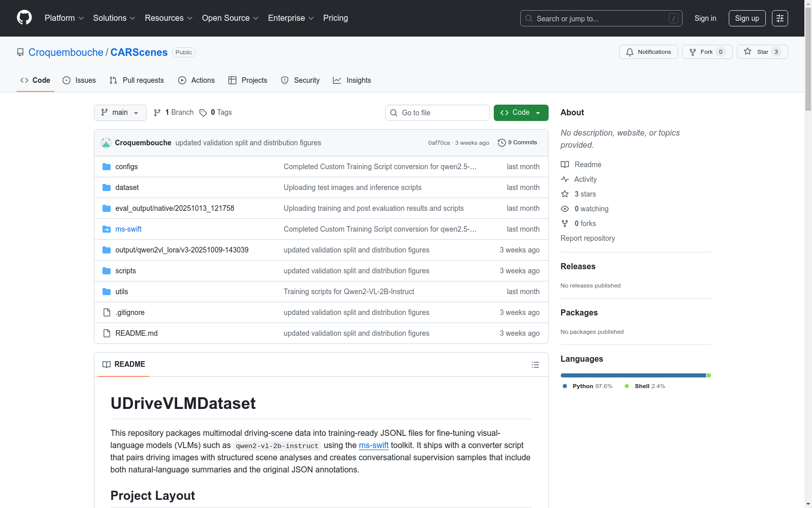The image size is (812, 508).
Task: Click the ms-swift submodule folder icon
Action: 107,229
